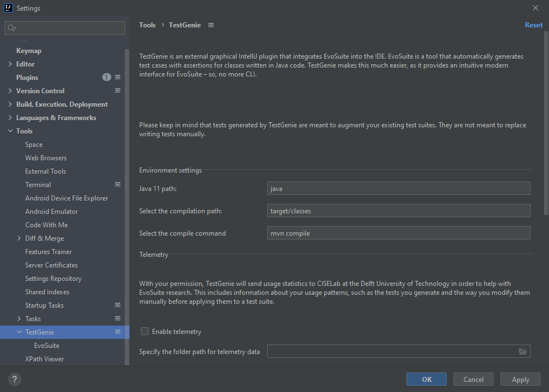Viewport: 549px width, 392px height.
Task: Click the Reset link
Action: [x=533, y=25]
